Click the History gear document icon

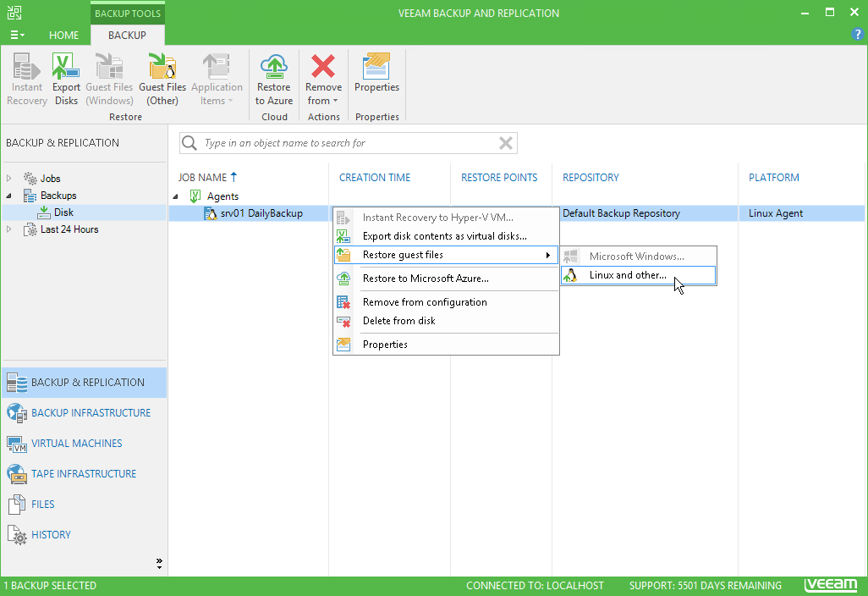17,535
